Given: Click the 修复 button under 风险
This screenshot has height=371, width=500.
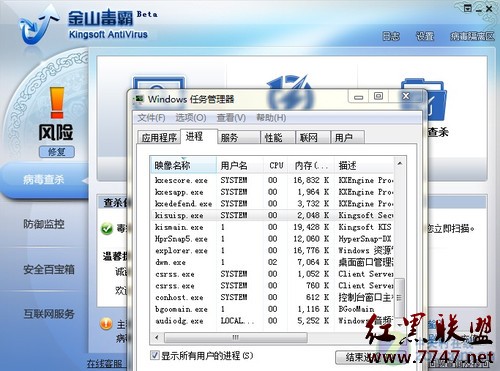Looking at the screenshot, I should [x=57, y=152].
